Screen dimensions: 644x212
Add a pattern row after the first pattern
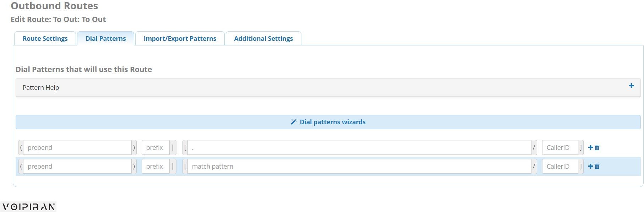tap(590, 147)
